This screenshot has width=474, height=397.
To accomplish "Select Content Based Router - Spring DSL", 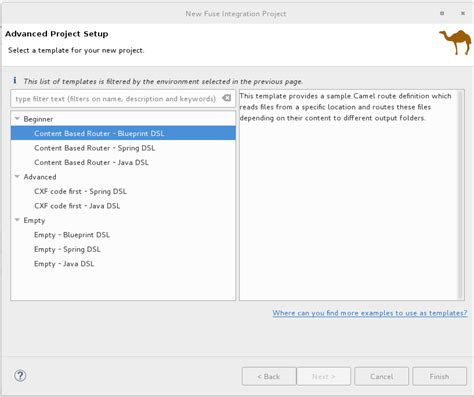I will click(123, 148).
